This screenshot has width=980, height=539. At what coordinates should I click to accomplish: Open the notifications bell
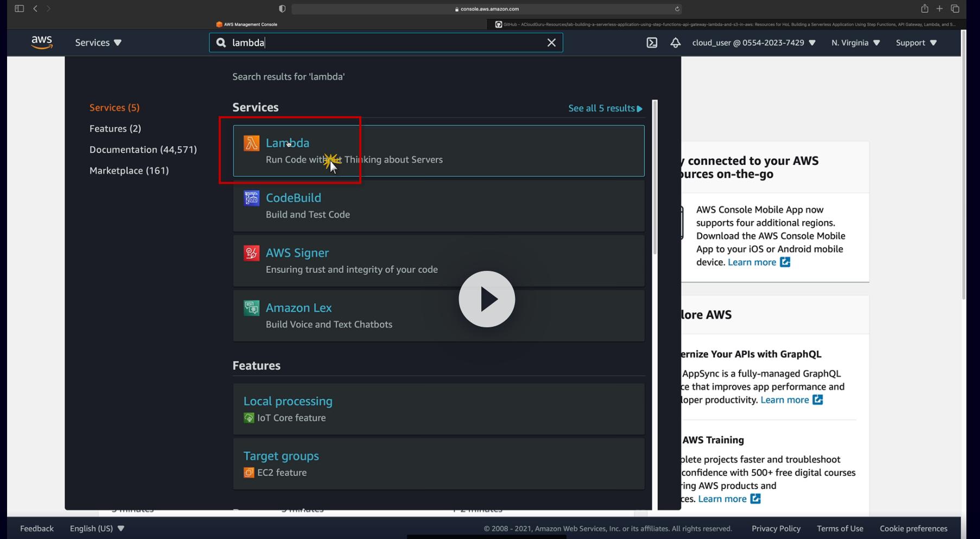pos(676,43)
